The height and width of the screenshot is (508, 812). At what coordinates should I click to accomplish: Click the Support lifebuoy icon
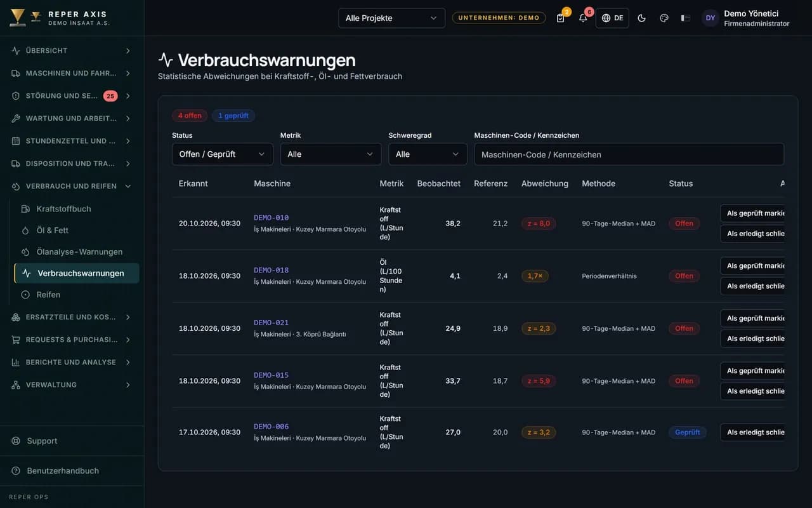[x=16, y=441]
